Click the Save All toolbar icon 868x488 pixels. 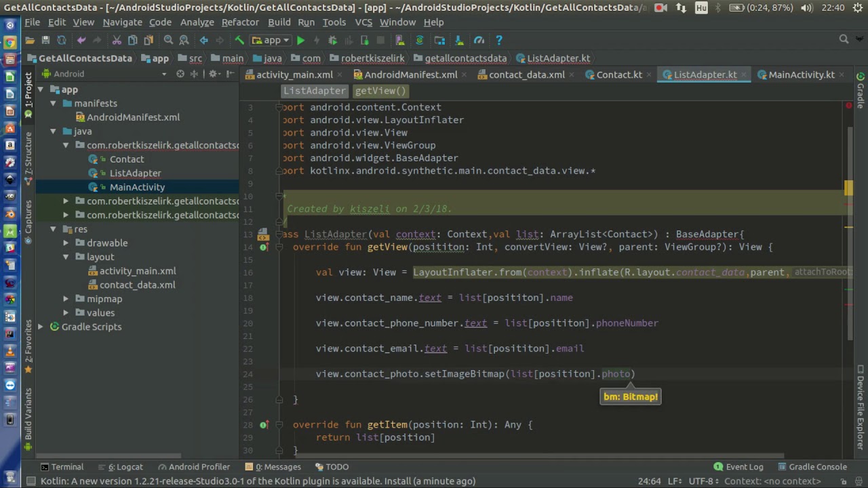click(x=45, y=41)
